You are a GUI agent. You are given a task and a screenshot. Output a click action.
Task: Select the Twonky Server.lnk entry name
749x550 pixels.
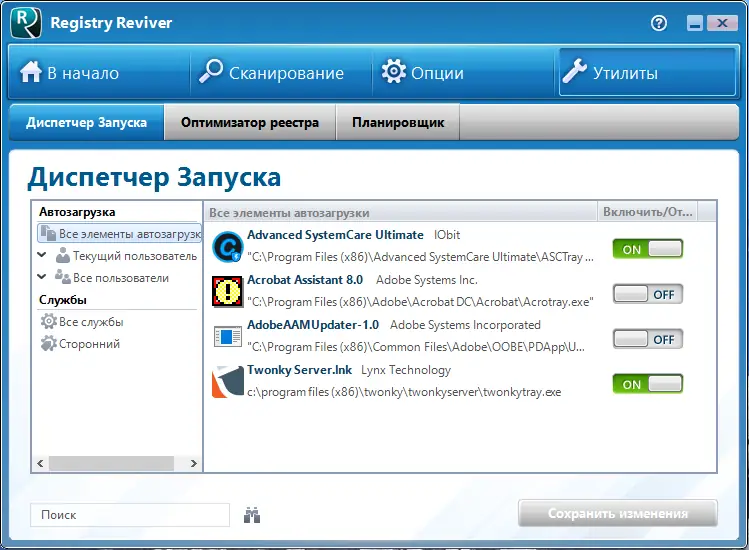tap(300, 370)
